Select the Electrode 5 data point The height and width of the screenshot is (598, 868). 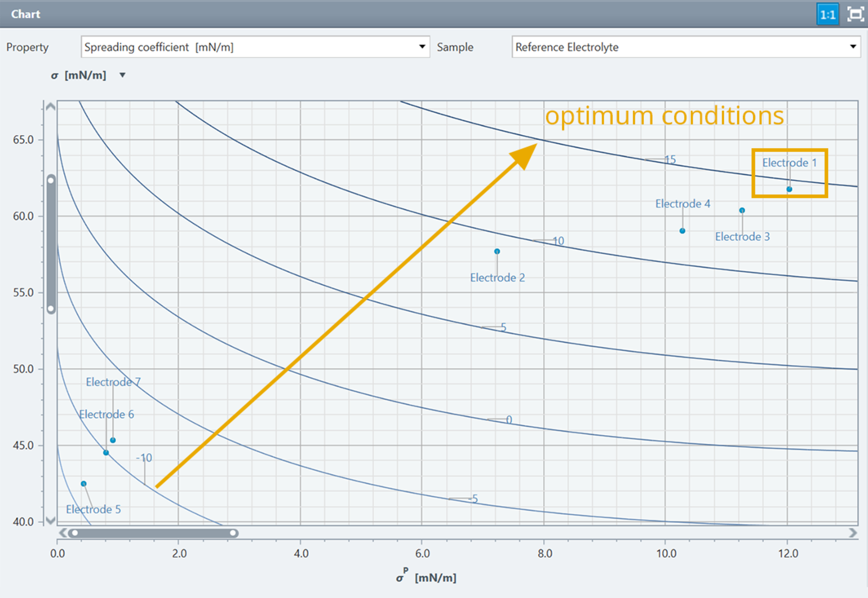click(84, 484)
